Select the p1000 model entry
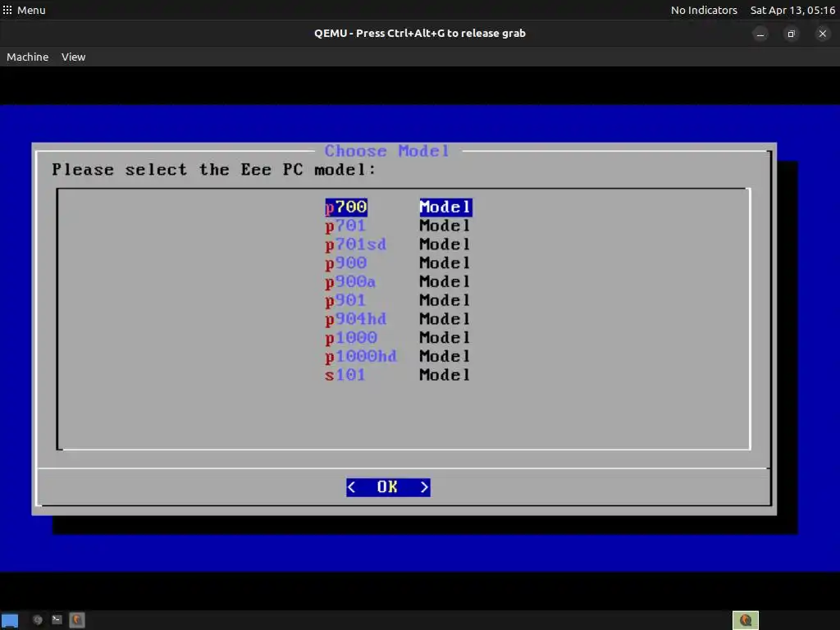 coord(398,339)
